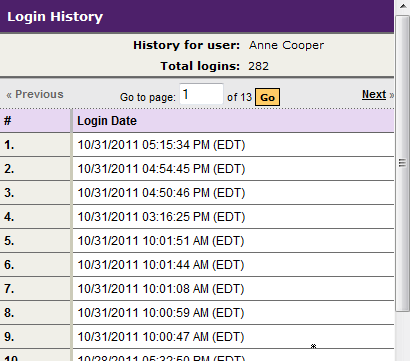This screenshot has height=361, width=410.
Task: Click the user name Anne Cooper
Action: point(286,45)
